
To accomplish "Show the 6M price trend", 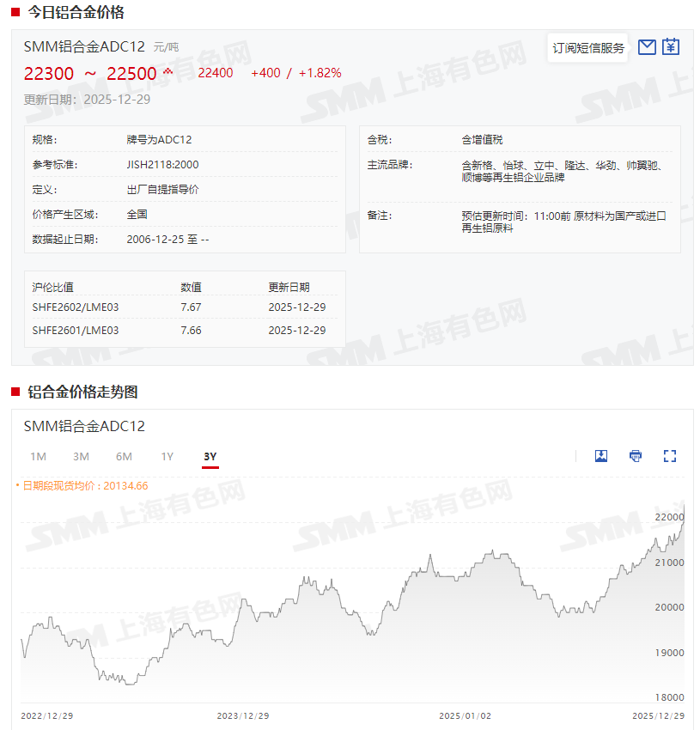I will pos(124,456).
